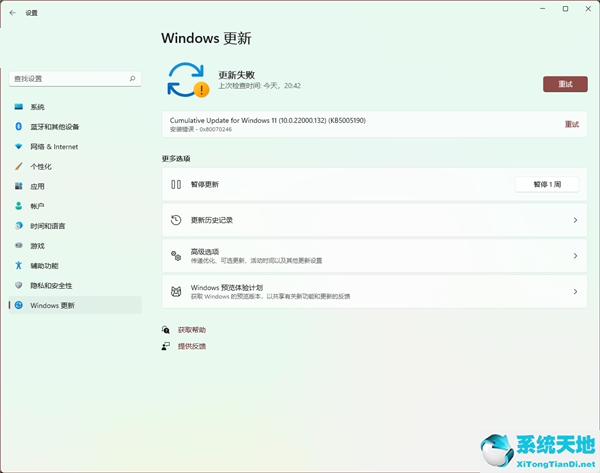600x473 pixels.
Task: Click the Windows 预览体验计划 label
Action: (227, 287)
